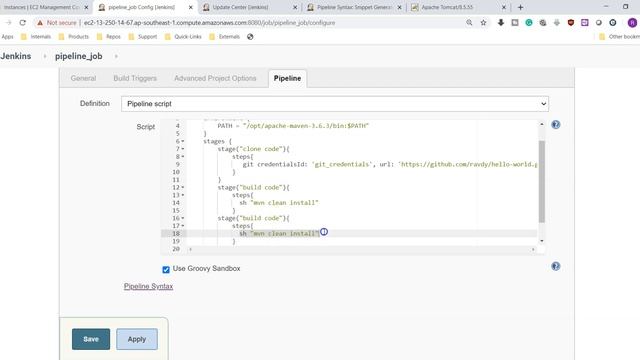Collapse code fold at line 16
Viewport: 640px width, 360px height.
point(183,218)
